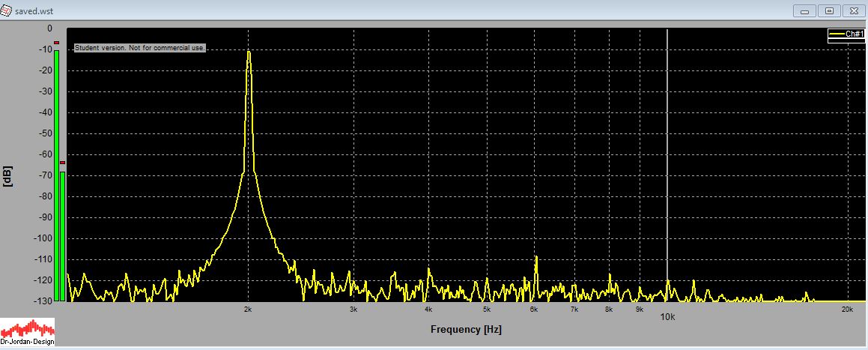The height and width of the screenshot is (350, 868).
Task: Click the 10k frequency tick label
Action: coord(667,316)
